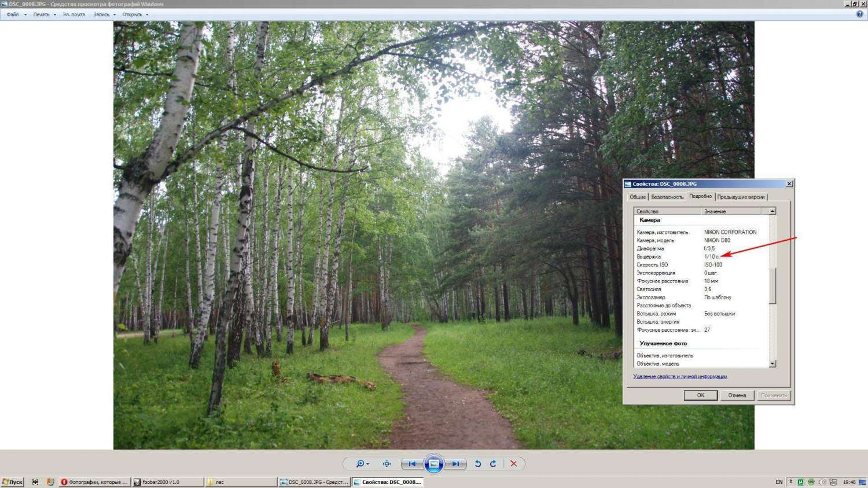The width and height of the screenshot is (868, 488).
Task: Click the Без вспышки flash mode value
Action: coord(719,313)
